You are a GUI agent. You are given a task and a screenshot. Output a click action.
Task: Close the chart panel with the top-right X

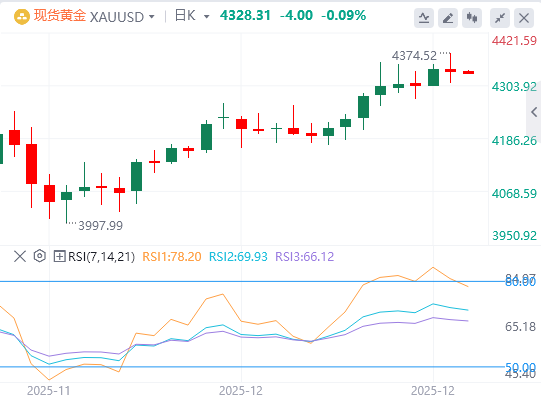click(x=524, y=18)
